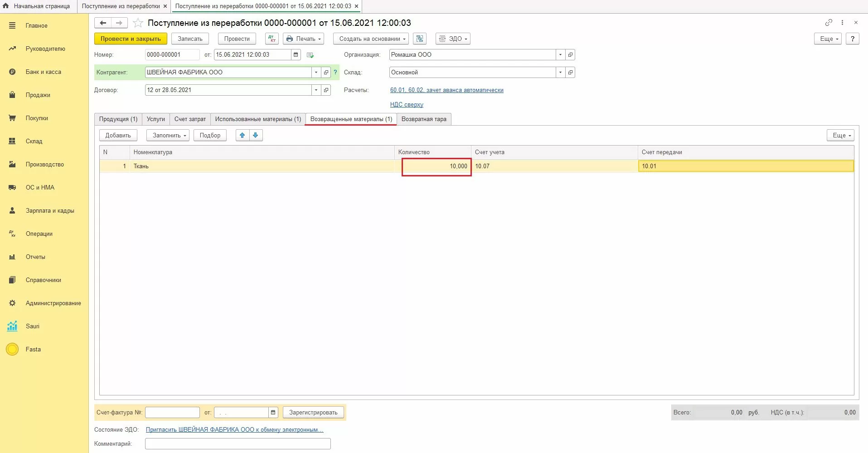Click Добавить row button
The height and width of the screenshot is (453, 868).
(x=118, y=135)
